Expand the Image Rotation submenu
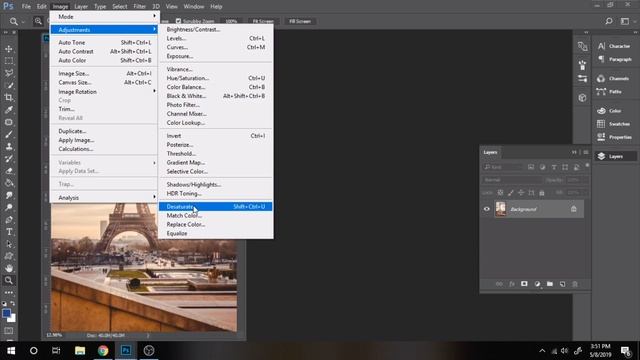 [104, 92]
